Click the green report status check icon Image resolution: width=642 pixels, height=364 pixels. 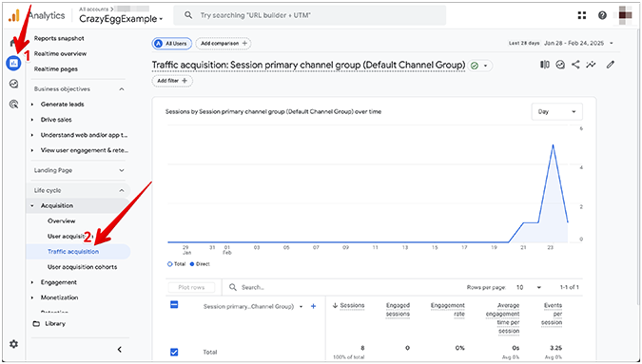(x=475, y=66)
